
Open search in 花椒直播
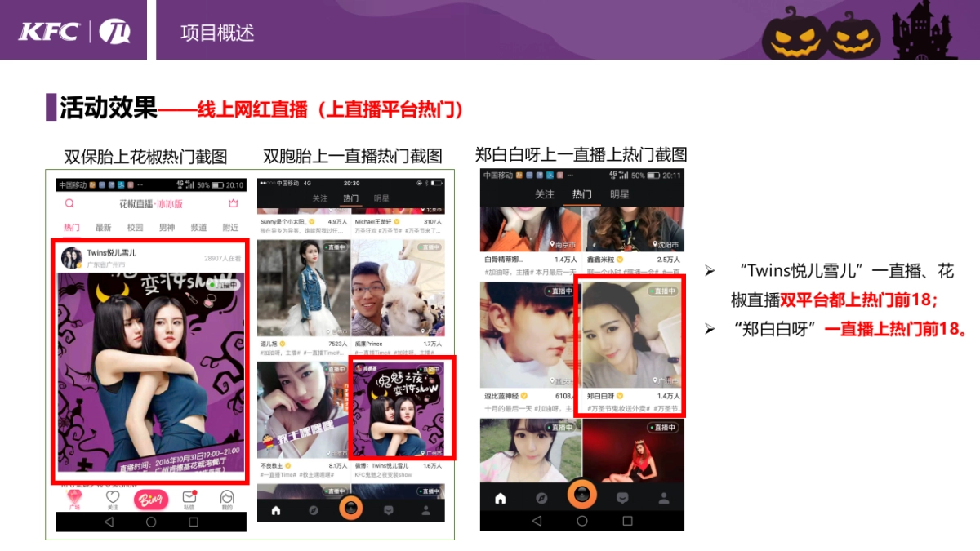click(69, 202)
